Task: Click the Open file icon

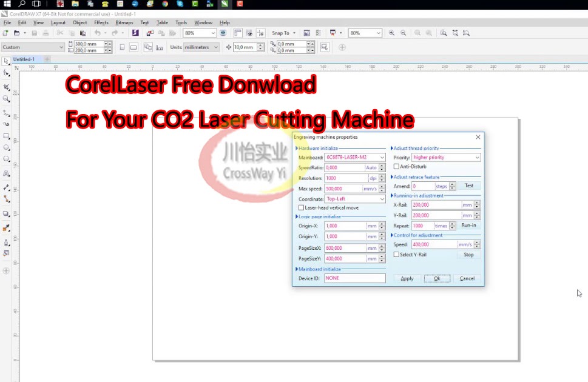Action: tap(16, 33)
